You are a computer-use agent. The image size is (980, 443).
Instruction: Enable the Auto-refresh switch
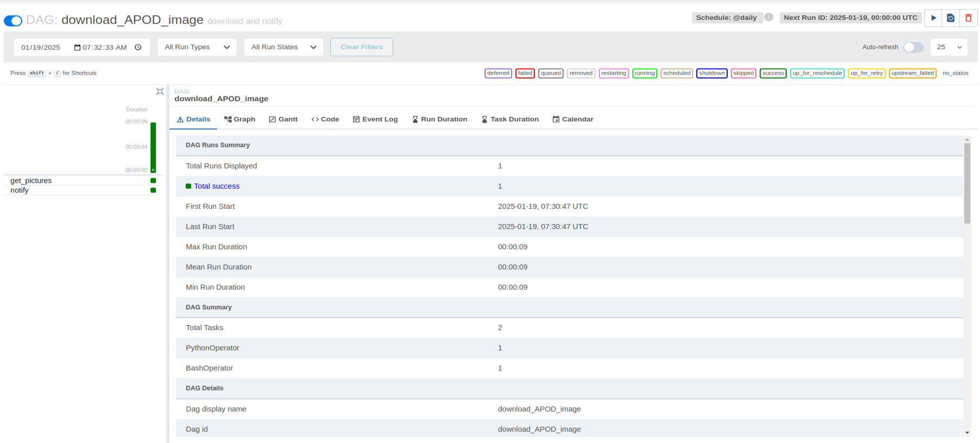click(x=913, y=47)
